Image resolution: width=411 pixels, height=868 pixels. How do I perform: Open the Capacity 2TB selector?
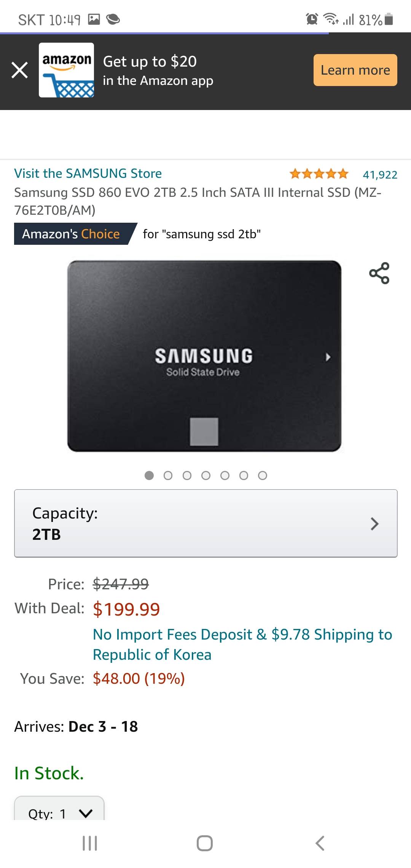click(x=205, y=523)
